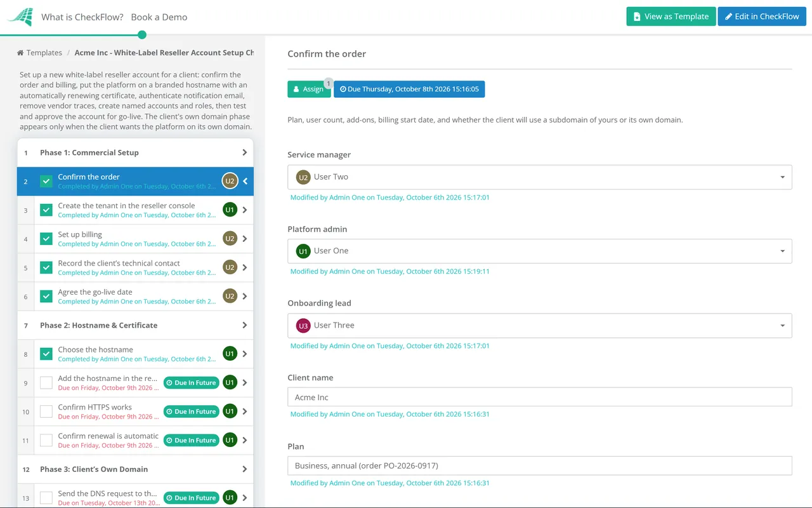Screen dimensions: 812x508
Task: Click U1 avatar on Confirm renewal row
Action: coord(230,440)
